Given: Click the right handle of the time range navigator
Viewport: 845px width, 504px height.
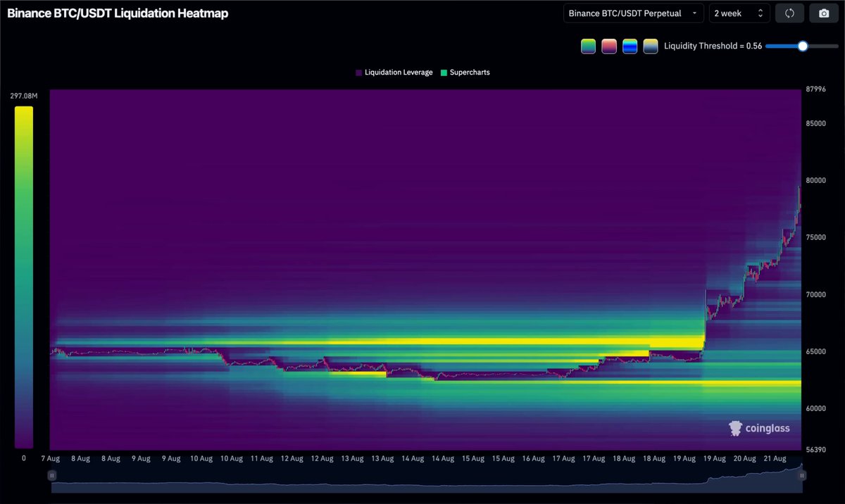Looking at the screenshot, I should 801,476.
